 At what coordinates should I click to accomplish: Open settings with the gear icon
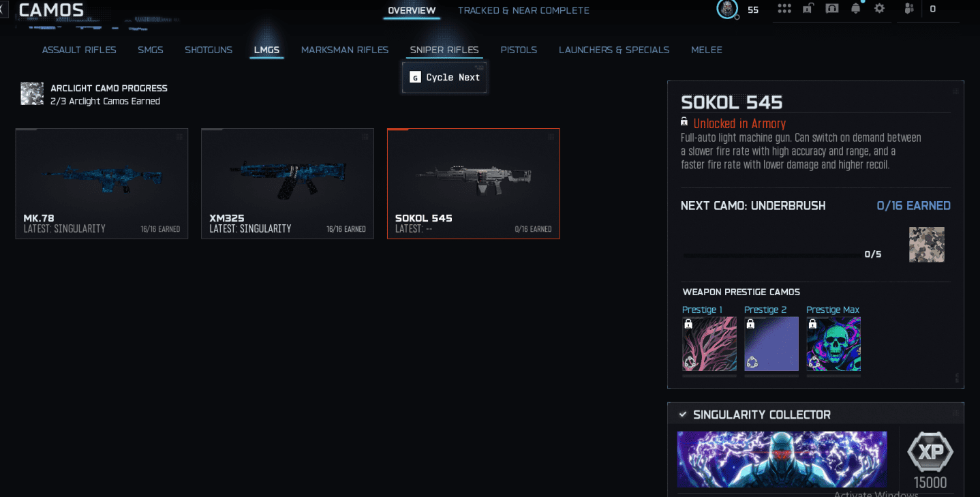point(879,9)
